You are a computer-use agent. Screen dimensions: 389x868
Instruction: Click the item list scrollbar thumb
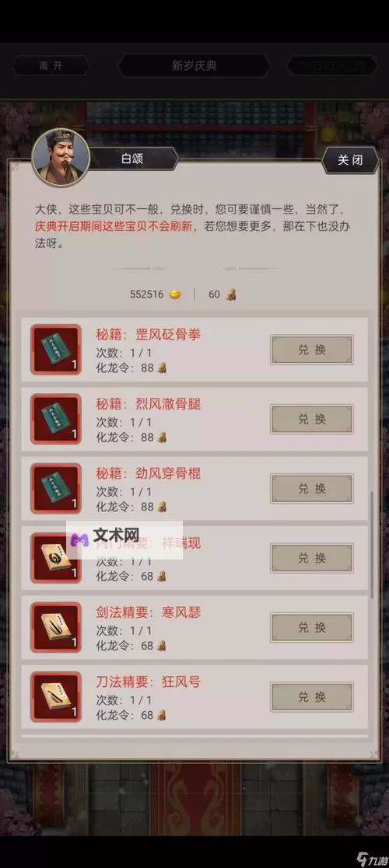coord(372,546)
